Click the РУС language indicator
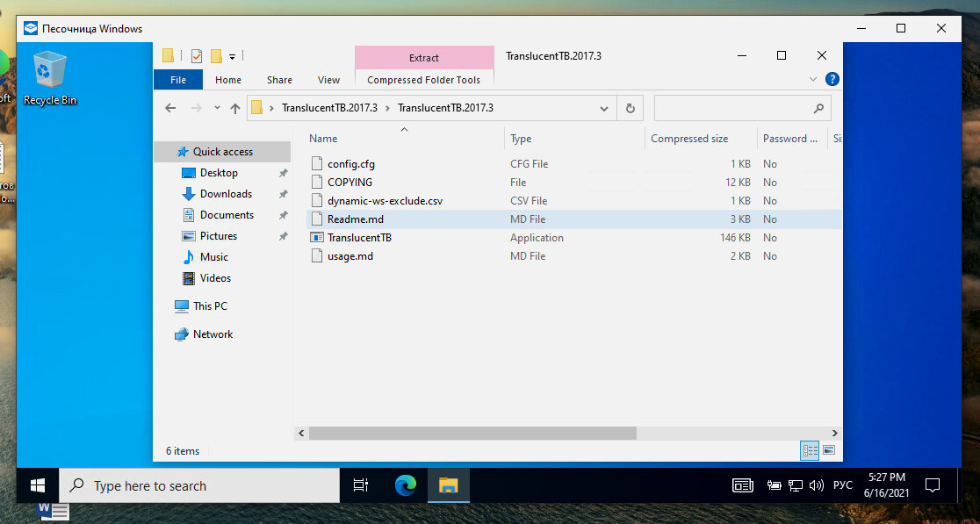The width and height of the screenshot is (980, 524). (842, 485)
